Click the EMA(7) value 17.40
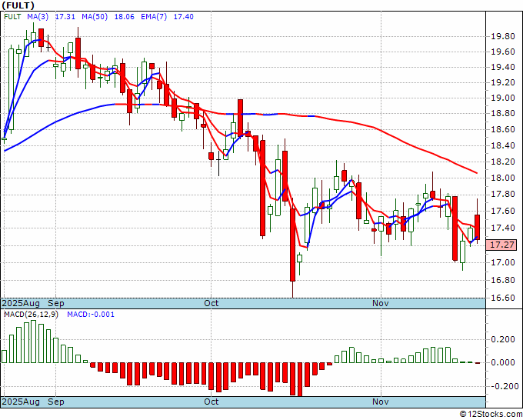 (184, 17)
